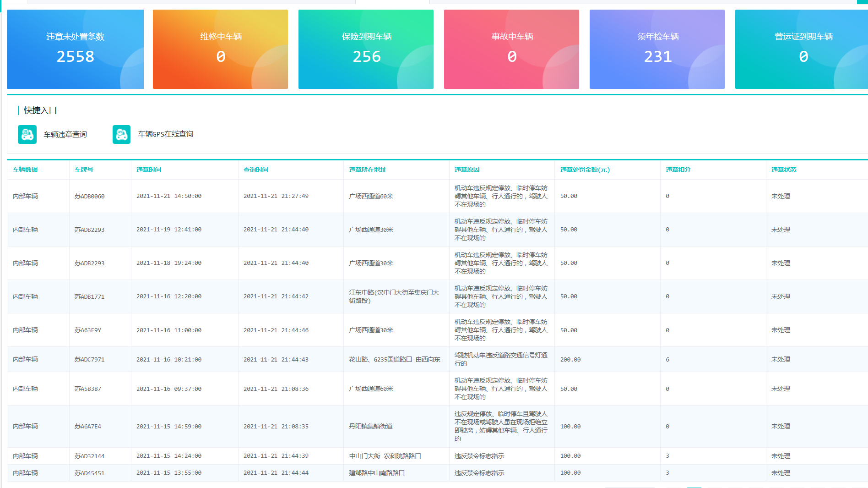
Task: Open the 事故中车辆 card
Action: (x=511, y=49)
